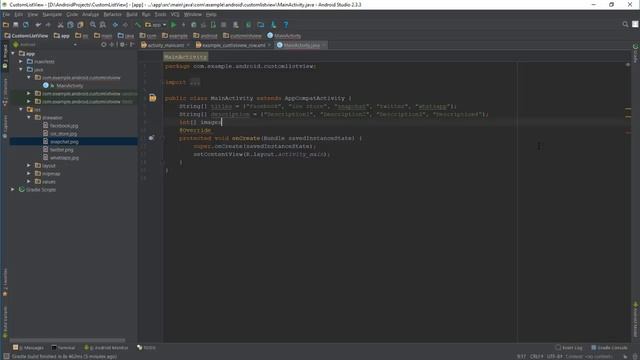Screen dimensions: 640x360
Task: Click the Back navigation arrow icon
Action: 115,25
